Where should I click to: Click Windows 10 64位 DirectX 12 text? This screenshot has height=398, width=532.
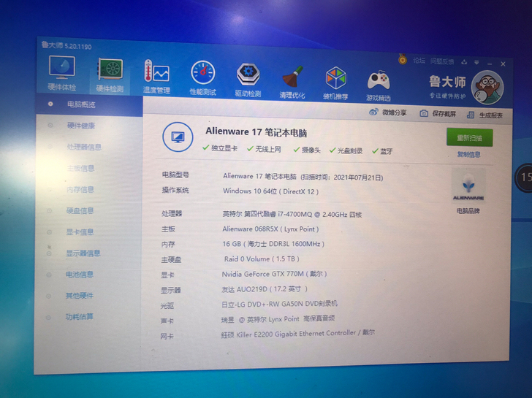click(x=270, y=191)
